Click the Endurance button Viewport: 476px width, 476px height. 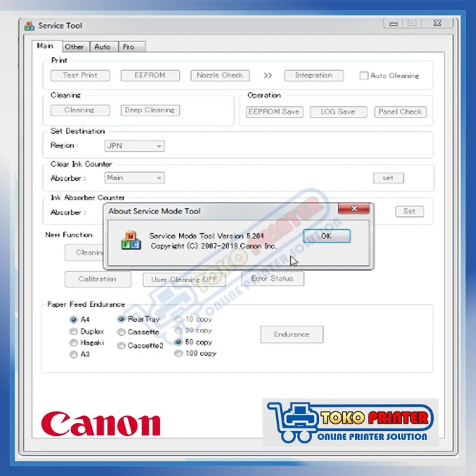pos(292,335)
